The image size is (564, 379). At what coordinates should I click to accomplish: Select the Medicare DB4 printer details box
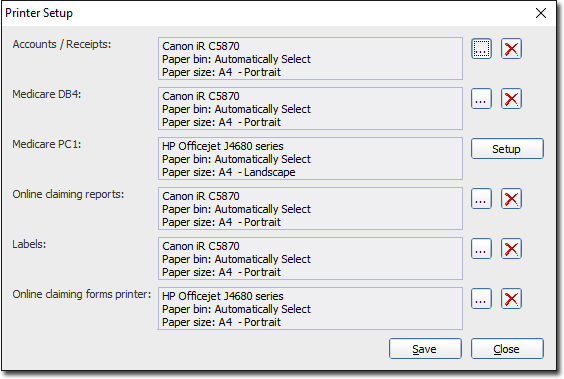point(310,109)
